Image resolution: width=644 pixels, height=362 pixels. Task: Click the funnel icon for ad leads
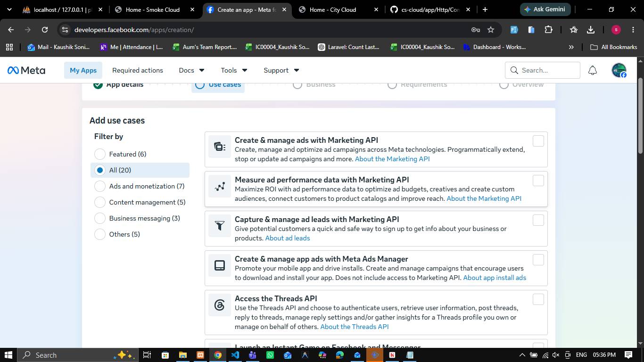[x=220, y=226]
